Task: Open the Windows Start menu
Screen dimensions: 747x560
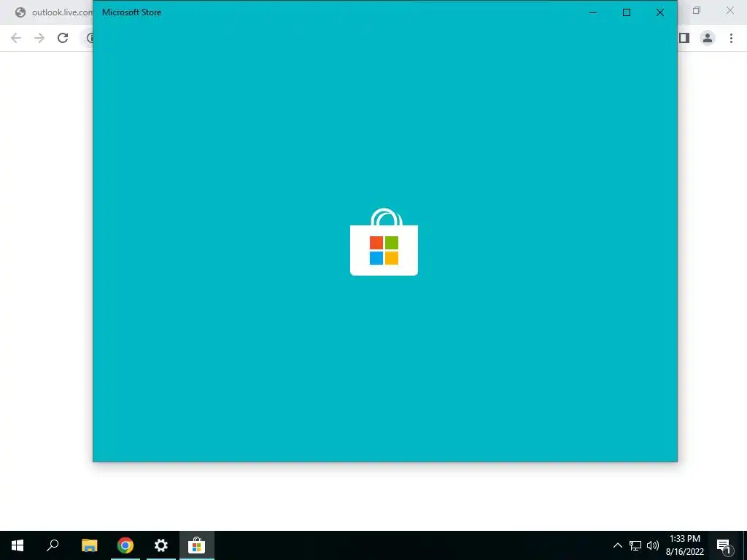Action: [x=18, y=545]
